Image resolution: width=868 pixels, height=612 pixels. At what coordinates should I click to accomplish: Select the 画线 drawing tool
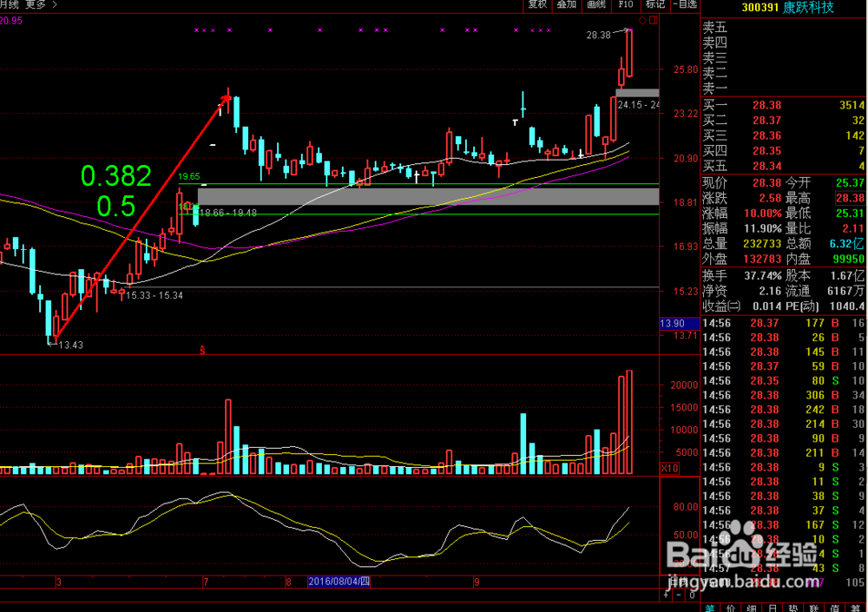click(595, 4)
